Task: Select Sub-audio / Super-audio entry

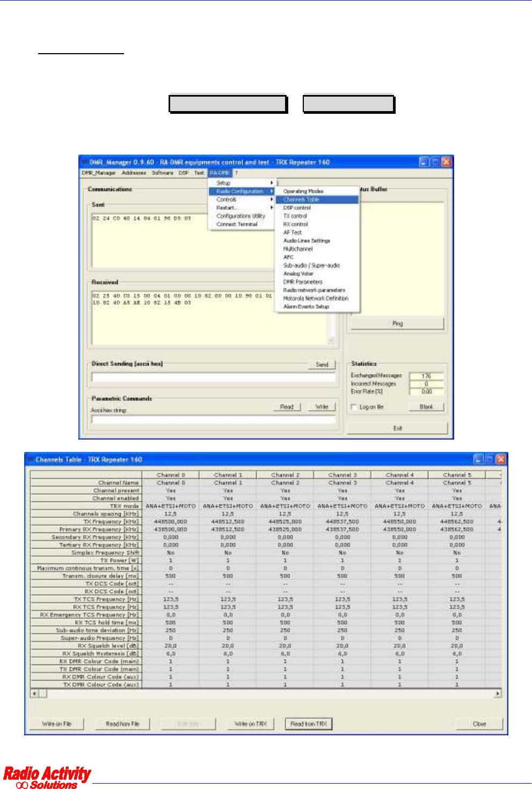Action: 317,266
